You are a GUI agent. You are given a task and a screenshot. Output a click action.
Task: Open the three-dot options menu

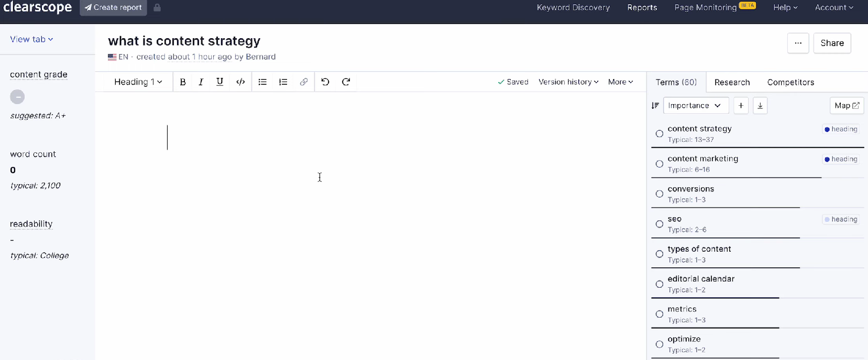[798, 43]
